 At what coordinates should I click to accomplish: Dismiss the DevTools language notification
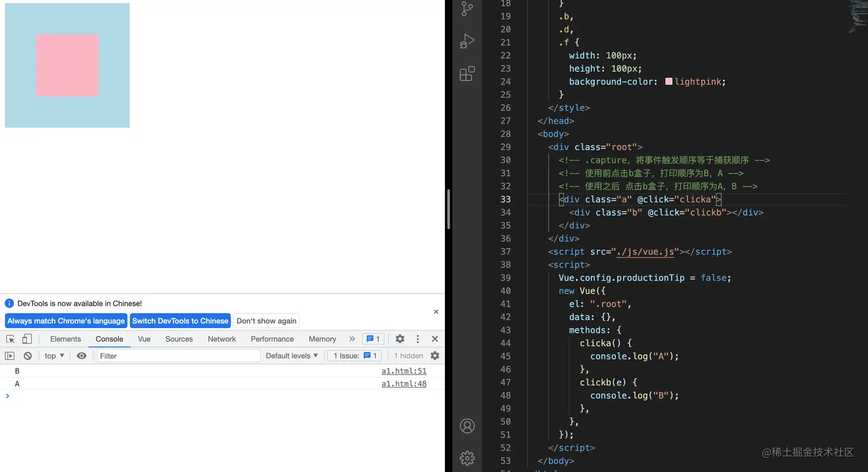click(x=436, y=312)
